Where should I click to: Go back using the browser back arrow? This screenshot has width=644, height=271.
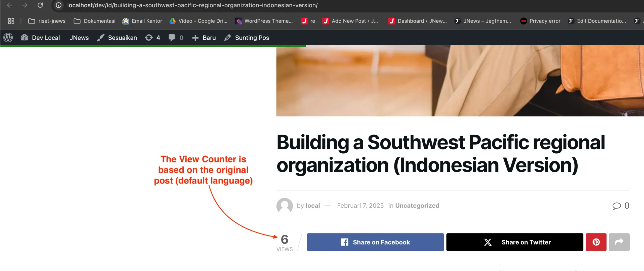click(x=10, y=5)
